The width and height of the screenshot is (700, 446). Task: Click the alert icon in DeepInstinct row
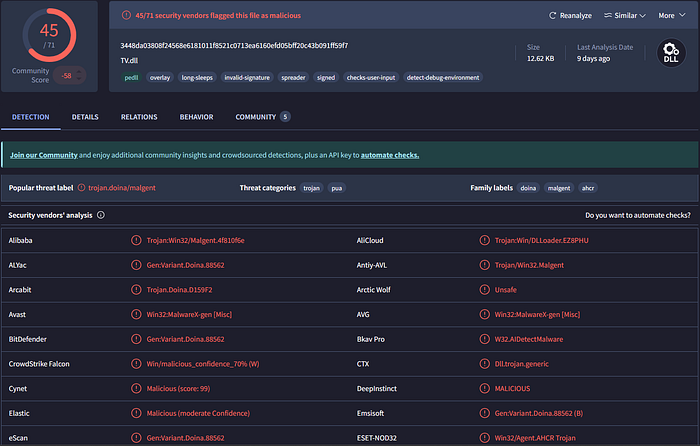tap(484, 388)
